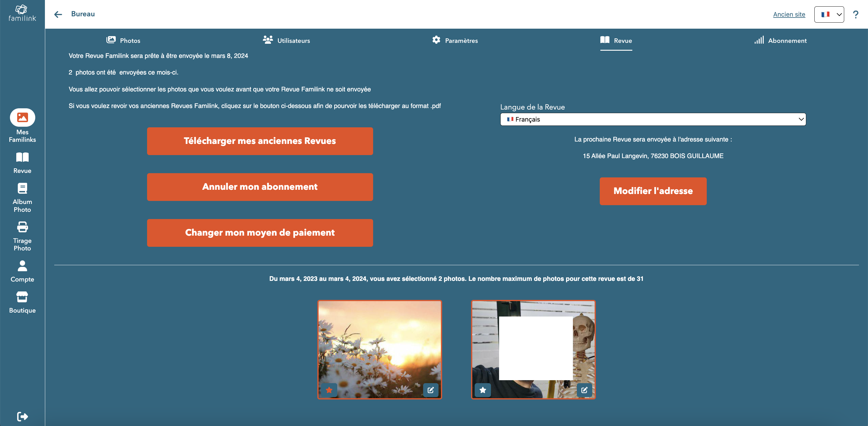The width and height of the screenshot is (868, 426).
Task: Open the Langue de la Revue dropdown
Action: (653, 119)
